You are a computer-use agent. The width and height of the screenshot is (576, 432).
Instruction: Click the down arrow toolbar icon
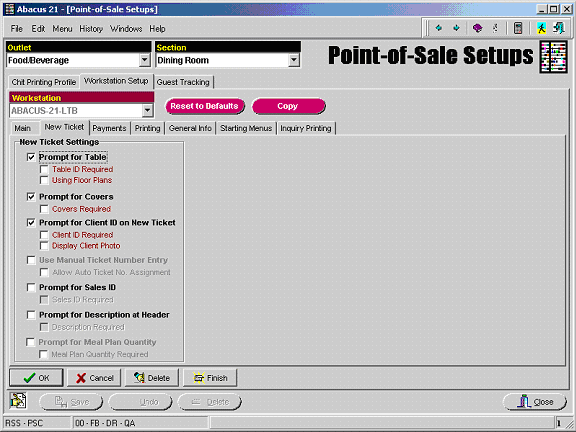coord(457,28)
